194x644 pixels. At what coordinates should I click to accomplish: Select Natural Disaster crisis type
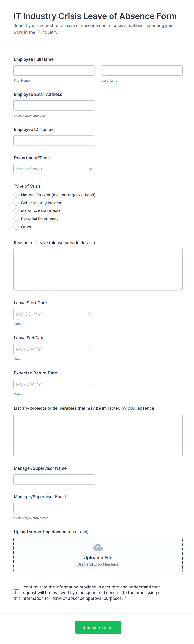click(16, 195)
